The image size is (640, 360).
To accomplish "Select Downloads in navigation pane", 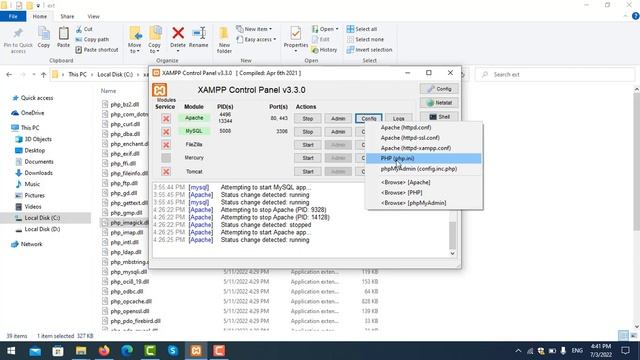I will [x=34, y=173].
